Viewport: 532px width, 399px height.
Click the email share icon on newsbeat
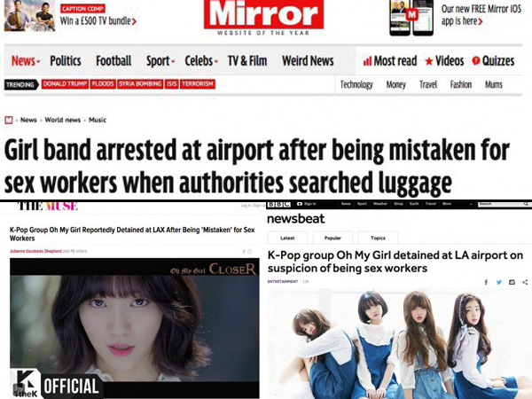click(x=512, y=282)
